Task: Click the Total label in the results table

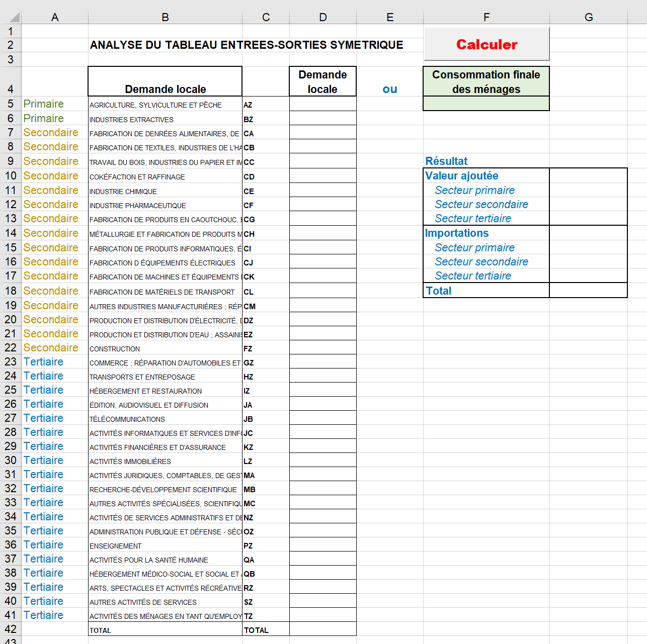Action: [x=439, y=291]
